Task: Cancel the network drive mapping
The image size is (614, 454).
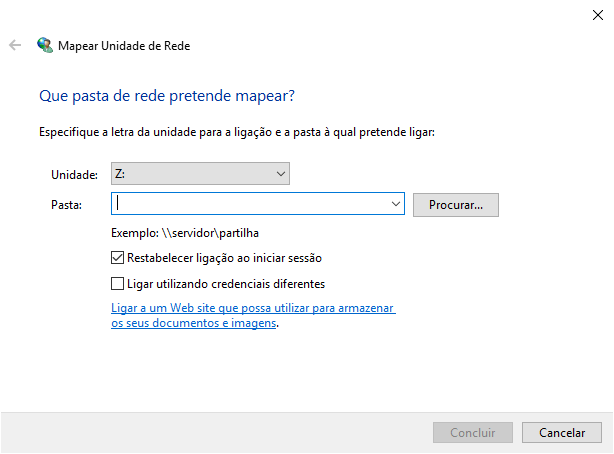Action: point(562,433)
